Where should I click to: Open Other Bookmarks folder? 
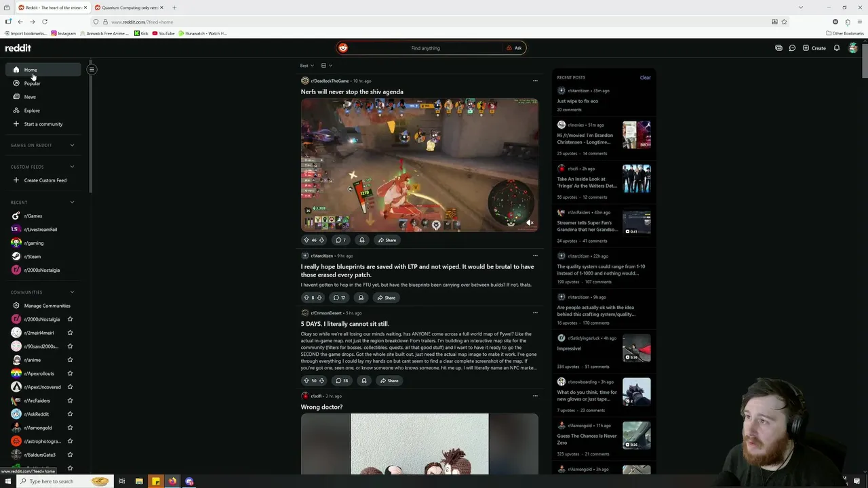coord(844,33)
